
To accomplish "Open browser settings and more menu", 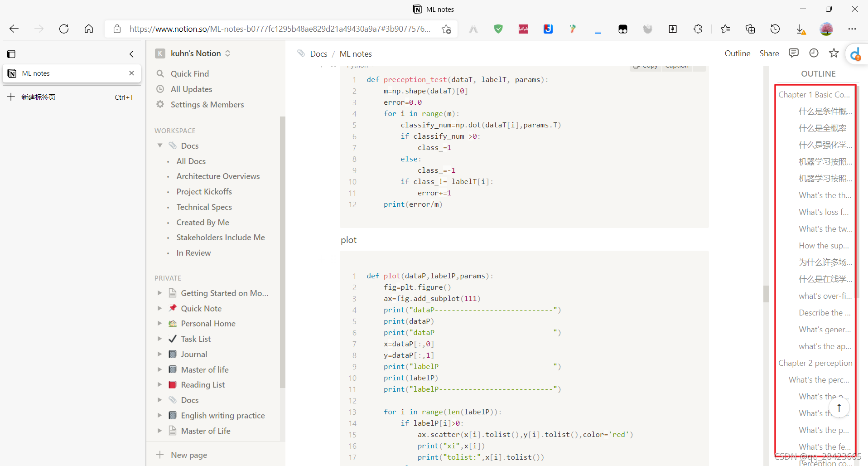I will pyautogui.click(x=852, y=29).
